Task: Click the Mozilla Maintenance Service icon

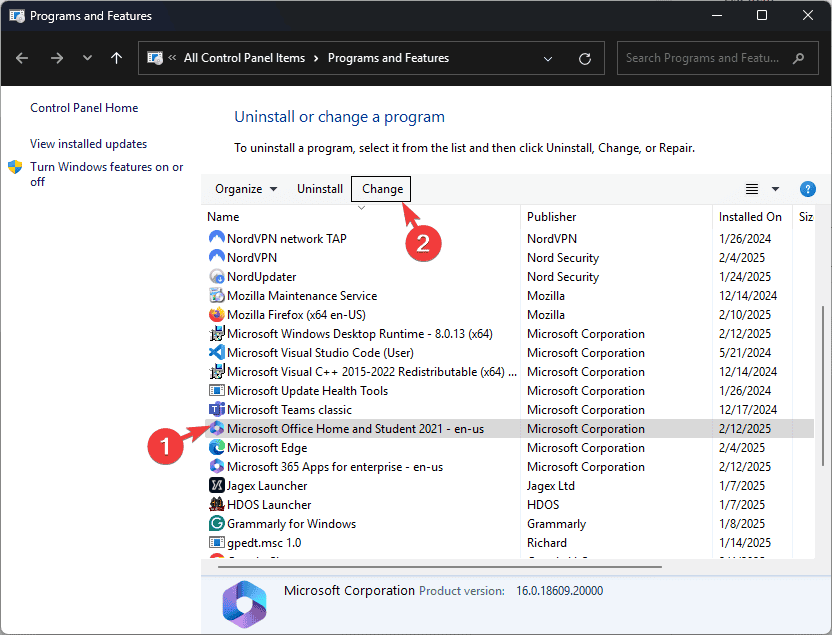Action: click(x=216, y=295)
